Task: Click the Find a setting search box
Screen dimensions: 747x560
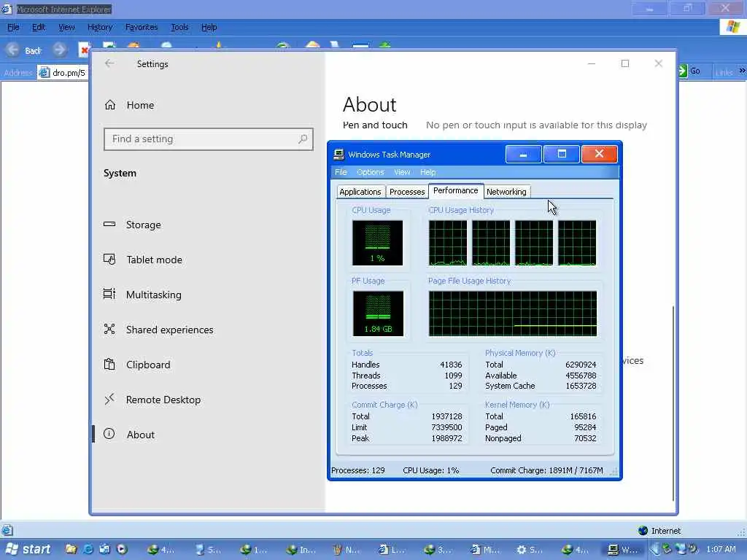Action: click(x=208, y=139)
